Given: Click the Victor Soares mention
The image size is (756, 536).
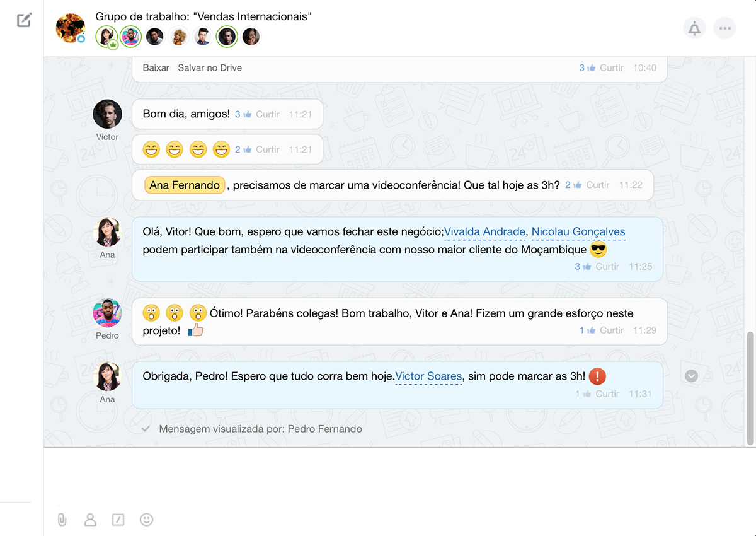Looking at the screenshot, I should point(428,376).
